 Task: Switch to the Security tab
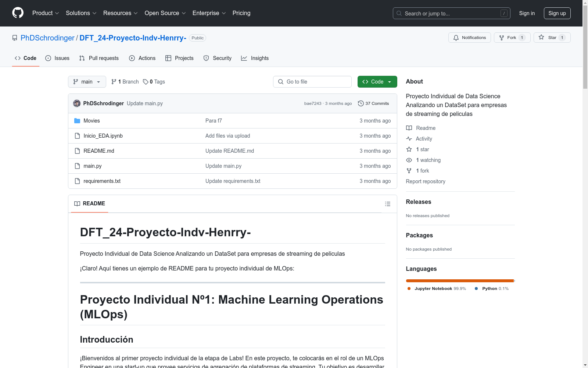(x=218, y=58)
